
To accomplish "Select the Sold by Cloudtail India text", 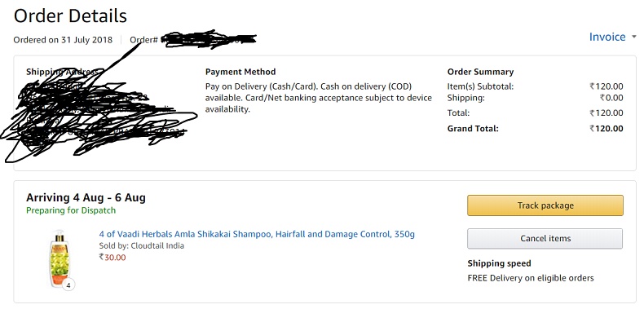I will 141,245.
